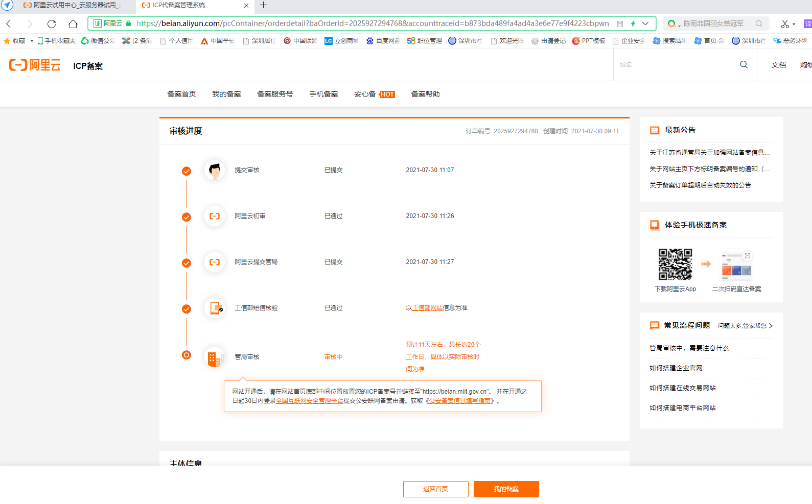Open the 关于备案订单超期后自动失效 notice

pos(700,185)
